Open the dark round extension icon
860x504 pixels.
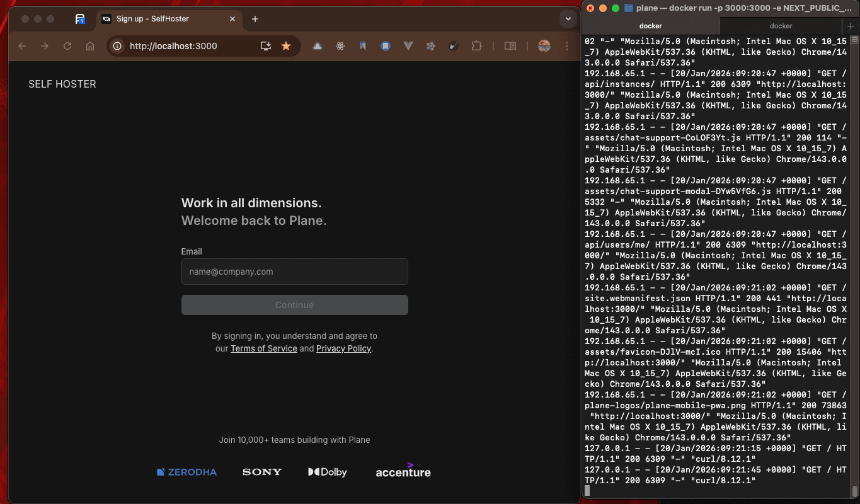point(454,46)
